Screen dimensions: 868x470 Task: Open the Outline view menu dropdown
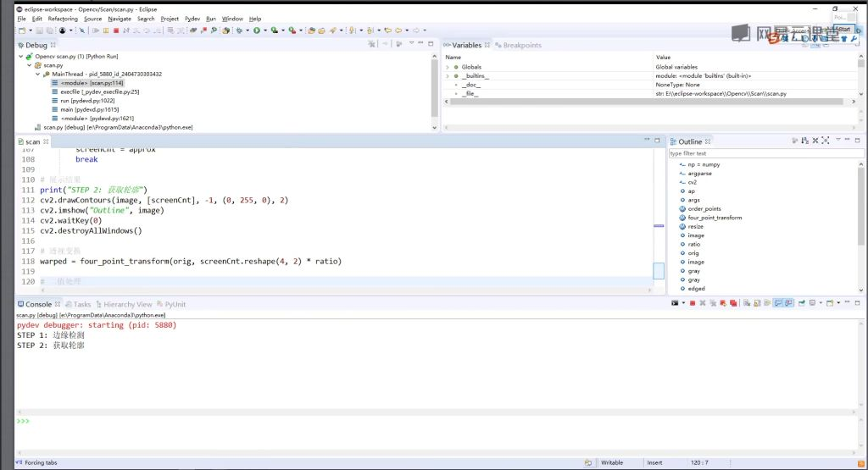(838, 141)
